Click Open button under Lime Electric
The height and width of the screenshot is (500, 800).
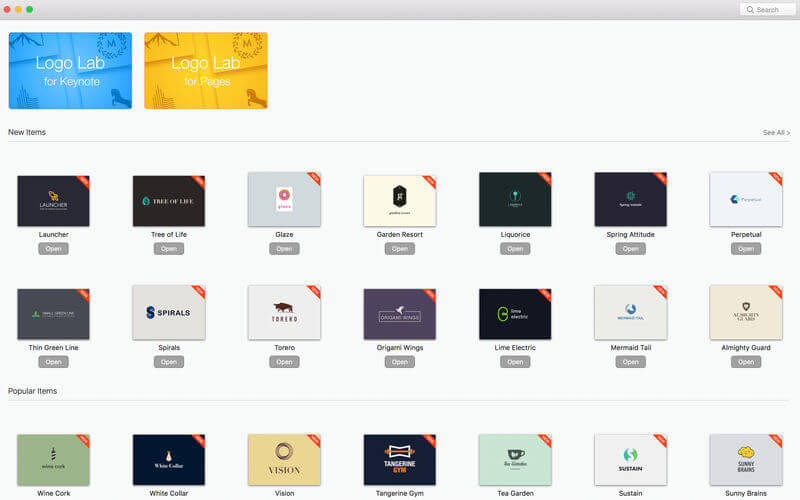point(515,362)
